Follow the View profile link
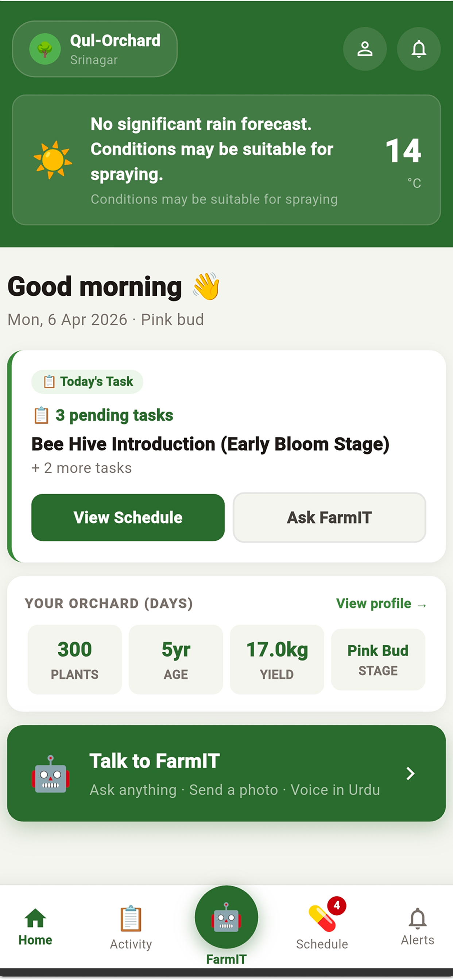 point(382,603)
